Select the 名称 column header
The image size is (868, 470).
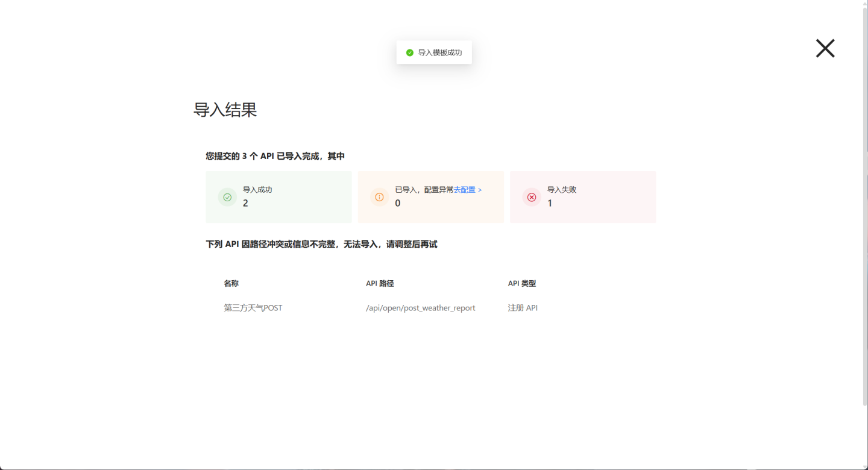pyautogui.click(x=231, y=283)
